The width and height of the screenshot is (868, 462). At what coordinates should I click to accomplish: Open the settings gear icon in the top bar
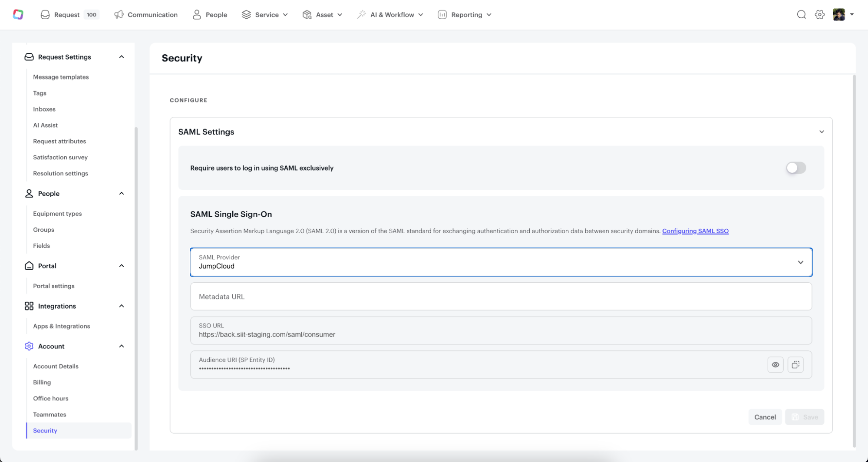pos(819,14)
